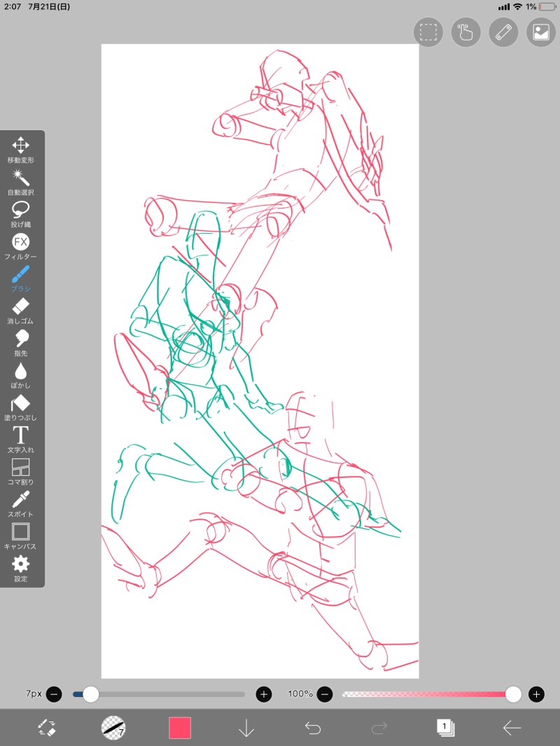Image resolution: width=560 pixels, height=746 pixels.
Task: Increase brush thickness with plus button
Action: pyautogui.click(x=264, y=695)
